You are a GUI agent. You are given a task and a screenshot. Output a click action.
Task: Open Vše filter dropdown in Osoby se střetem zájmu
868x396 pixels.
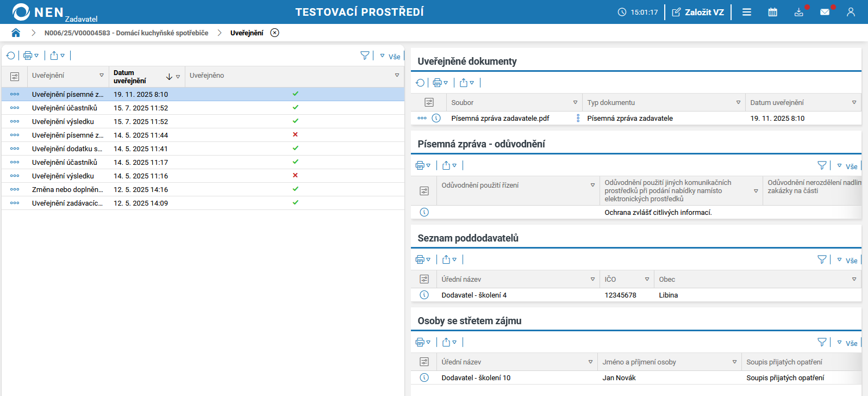click(847, 343)
